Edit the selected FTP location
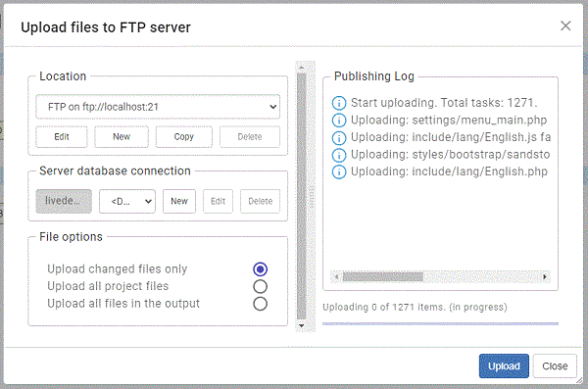This screenshot has height=389, width=588. tap(62, 137)
